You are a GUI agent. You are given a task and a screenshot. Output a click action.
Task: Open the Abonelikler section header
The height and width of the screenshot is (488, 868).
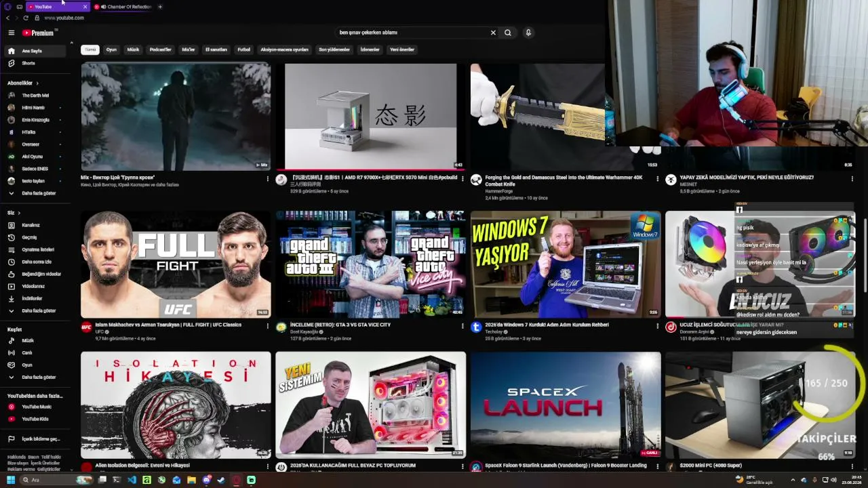point(23,83)
